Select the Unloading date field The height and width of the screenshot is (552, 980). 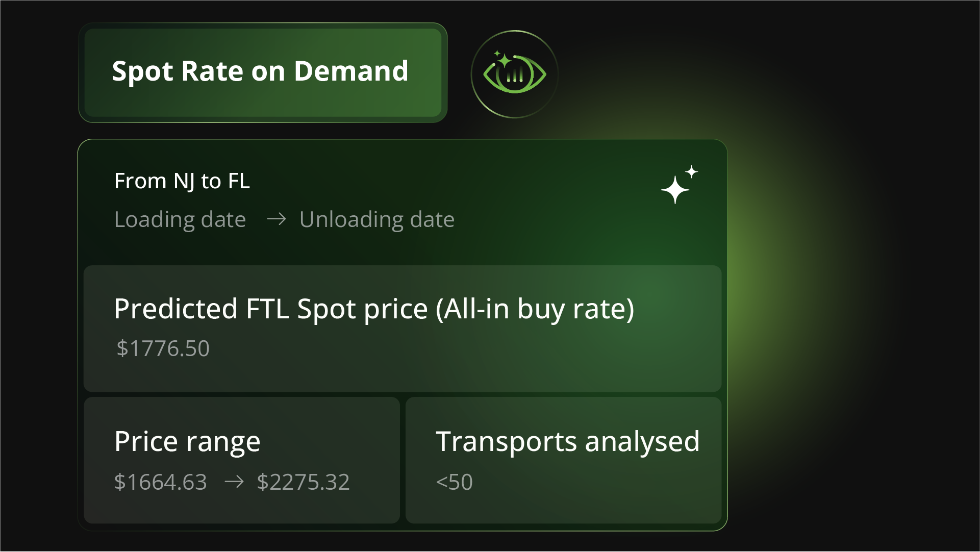click(x=376, y=219)
